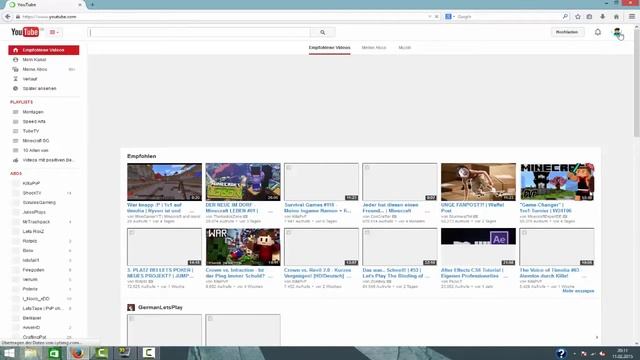
Task: Open the Windows Start button
Action: [9, 353]
